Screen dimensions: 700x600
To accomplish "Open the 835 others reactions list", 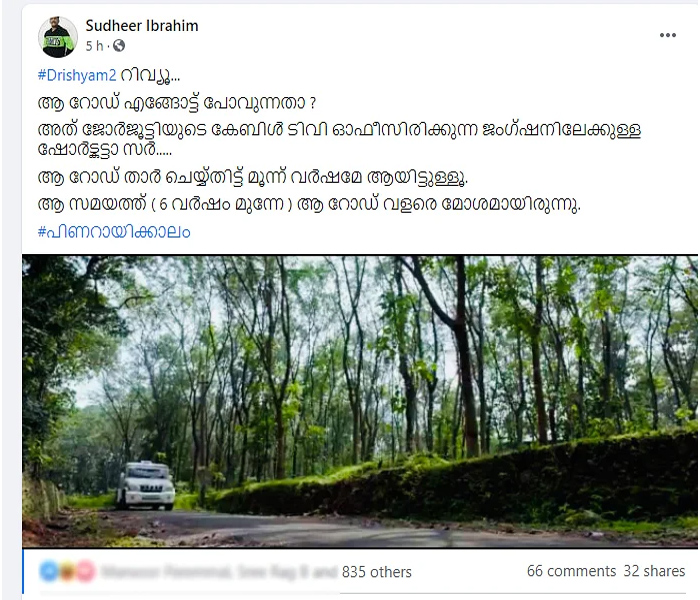I will [377, 572].
